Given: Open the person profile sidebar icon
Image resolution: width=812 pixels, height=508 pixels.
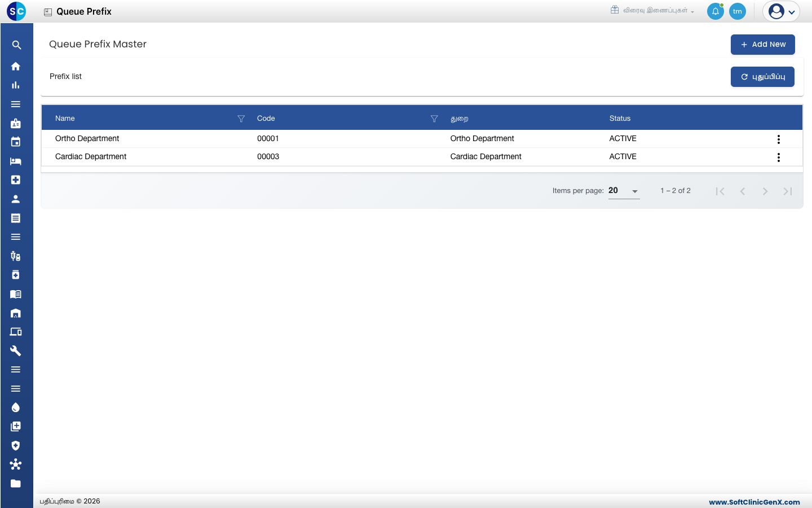Looking at the screenshot, I should point(16,199).
